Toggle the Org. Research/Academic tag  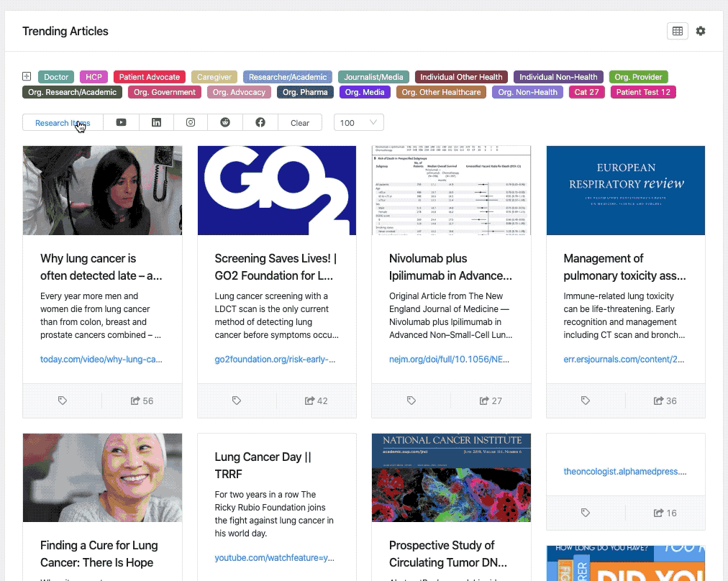click(x=73, y=92)
